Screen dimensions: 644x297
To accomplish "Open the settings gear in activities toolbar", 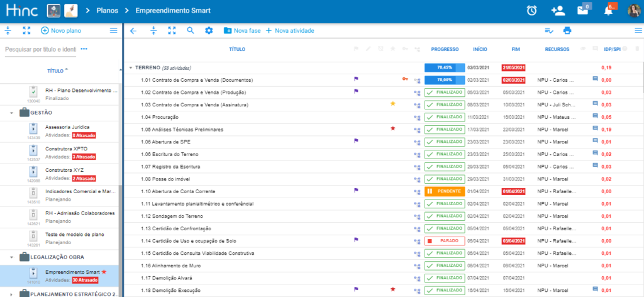I will [209, 30].
